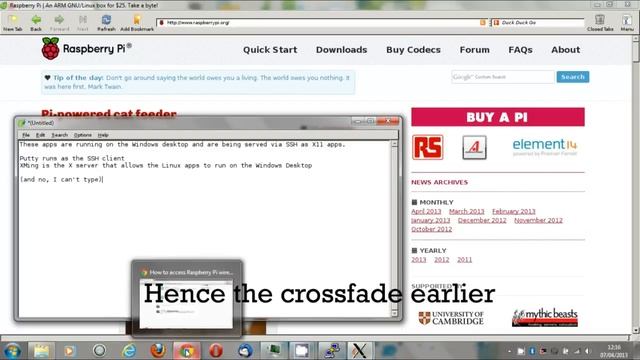The width and height of the screenshot is (640, 360).
Task: Open the December 2012 archive link
Action: (x=482, y=220)
